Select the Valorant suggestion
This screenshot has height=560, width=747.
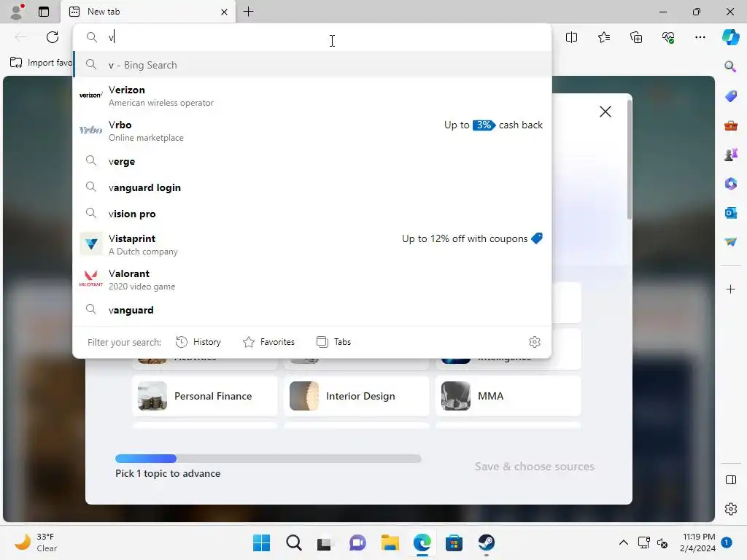(x=312, y=279)
